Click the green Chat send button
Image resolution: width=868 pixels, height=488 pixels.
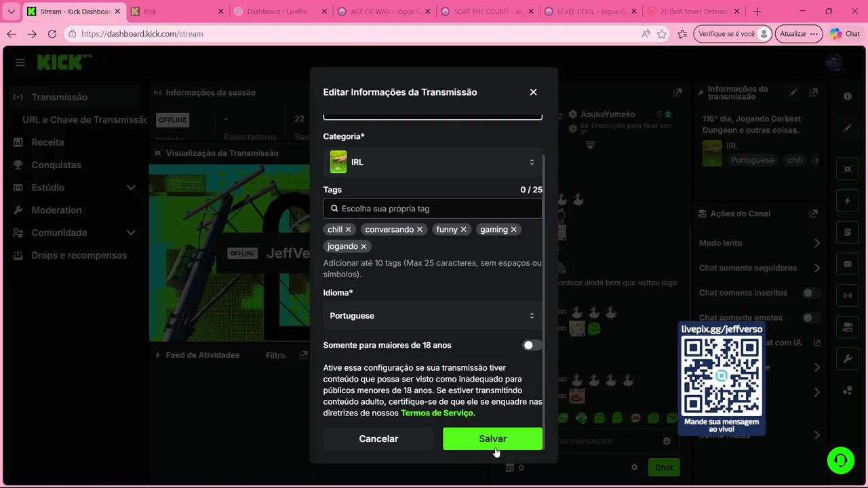664,467
